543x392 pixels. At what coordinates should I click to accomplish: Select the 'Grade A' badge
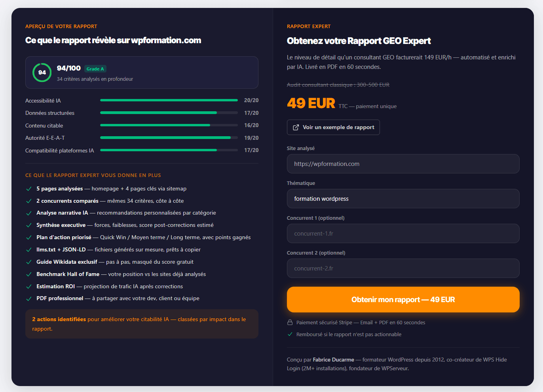[95, 69]
